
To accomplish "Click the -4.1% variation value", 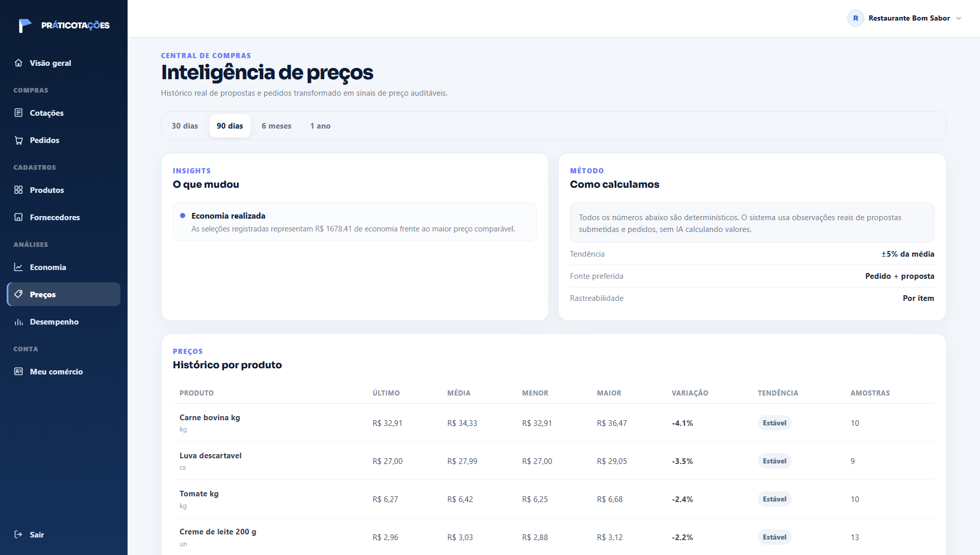I will 682,423.
